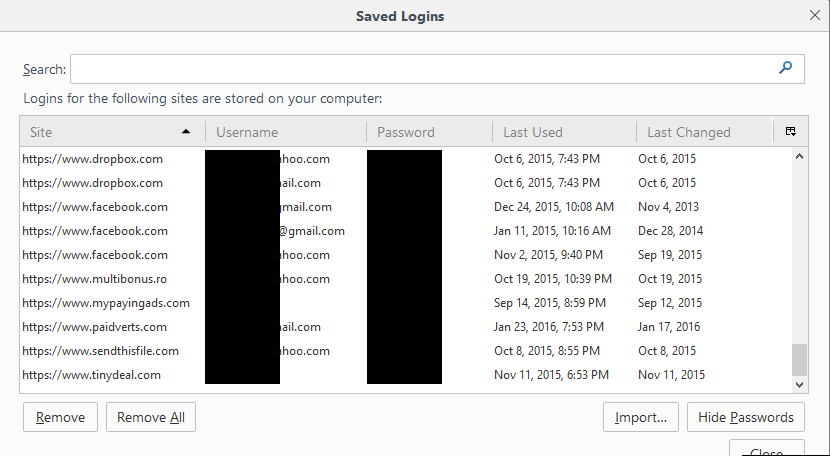Click the search magnifier icon
Screen dimensions: 830x456
(x=786, y=67)
